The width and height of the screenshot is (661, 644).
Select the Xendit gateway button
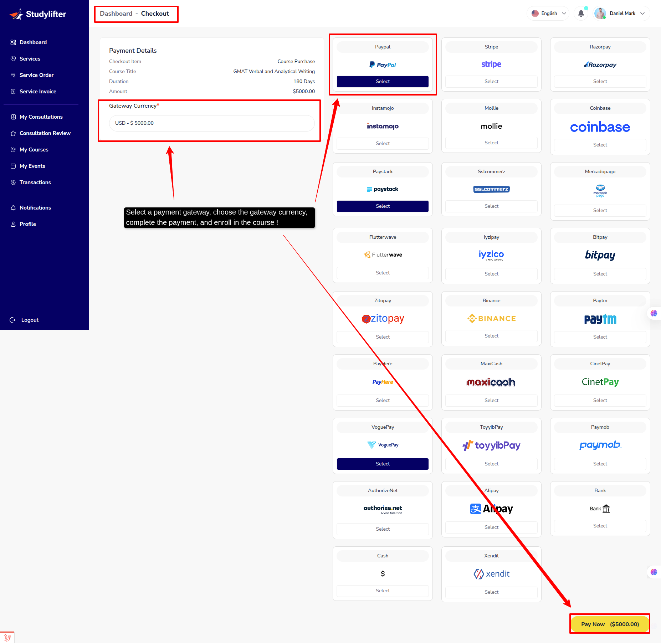[491, 592]
